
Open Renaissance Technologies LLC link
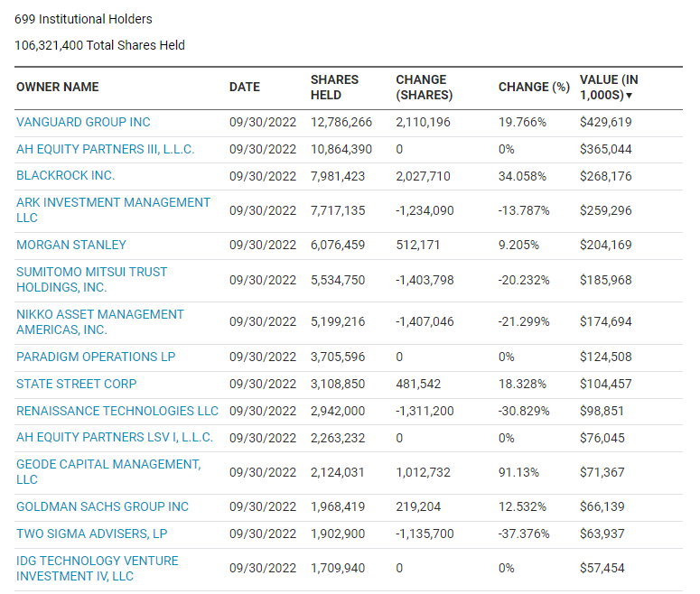[x=117, y=411]
